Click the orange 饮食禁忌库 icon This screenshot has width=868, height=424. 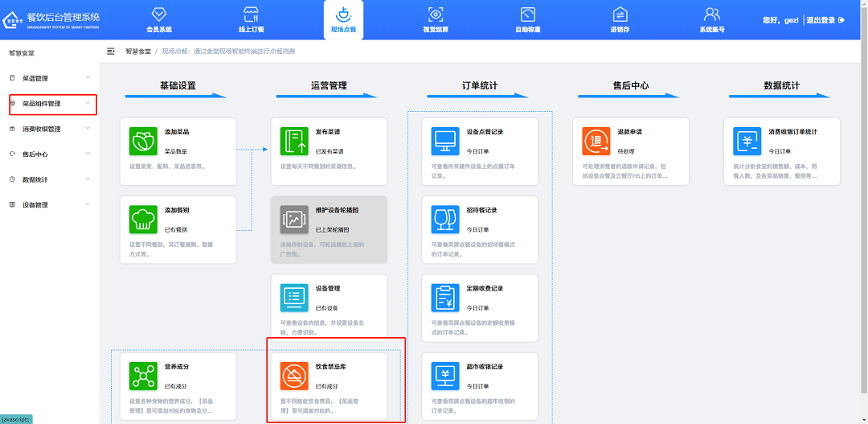pyautogui.click(x=294, y=376)
